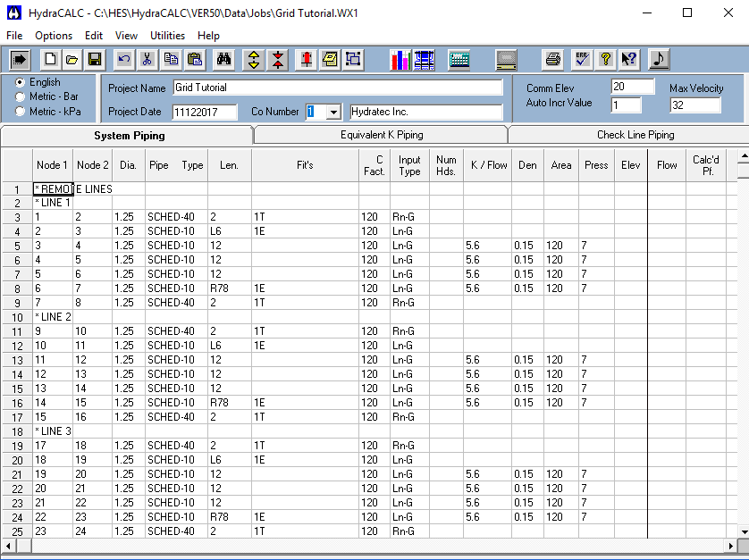The width and height of the screenshot is (749, 560).
Task: Click the blue select-region icon
Action: point(353,59)
